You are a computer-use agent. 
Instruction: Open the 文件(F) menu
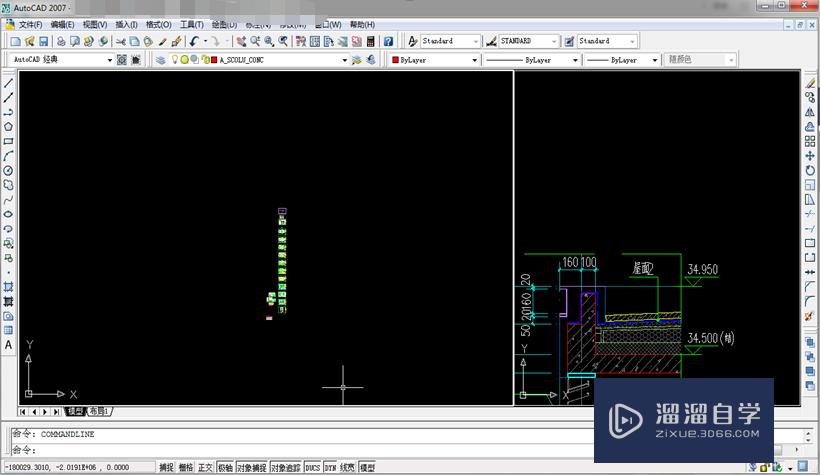tap(30, 24)
